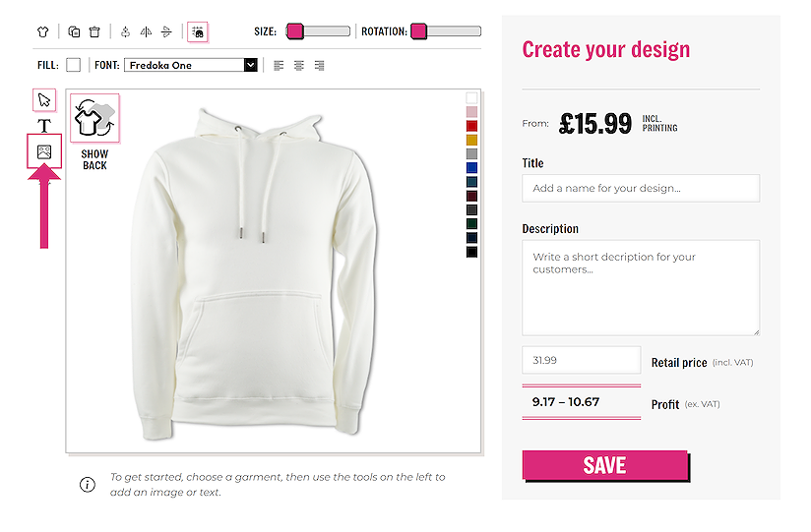The image size is (811, 532).
Task: Click the garment (t-shirt) chooser icon
Action: pos(42,31)
